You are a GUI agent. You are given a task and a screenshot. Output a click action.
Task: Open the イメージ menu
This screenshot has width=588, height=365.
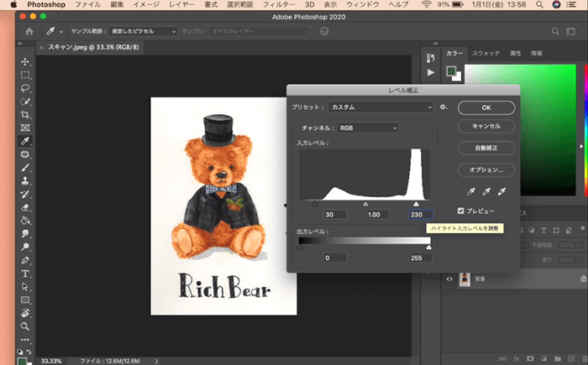pos(146,4)
